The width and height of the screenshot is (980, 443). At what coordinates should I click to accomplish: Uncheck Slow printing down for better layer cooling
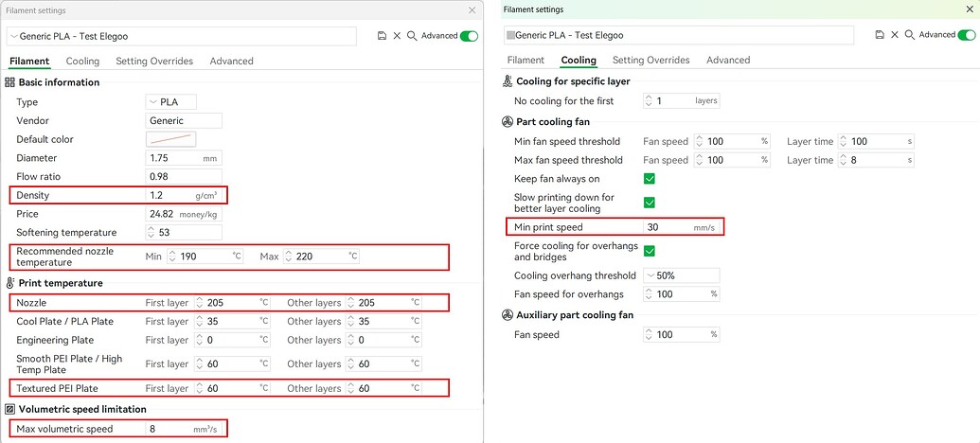tap(650, 203)
